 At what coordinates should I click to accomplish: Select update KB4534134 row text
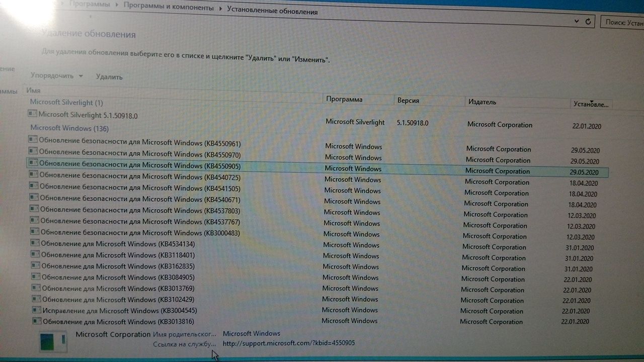[118, 244]
